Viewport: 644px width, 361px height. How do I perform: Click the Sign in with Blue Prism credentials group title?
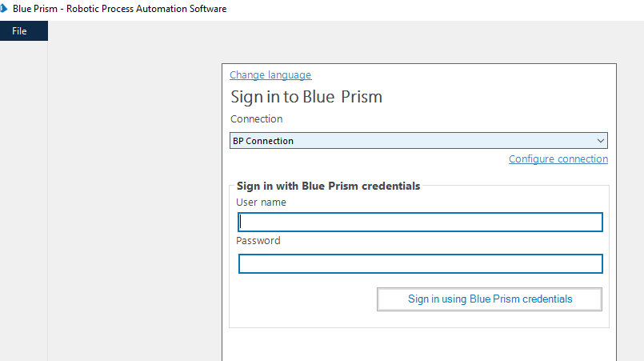click(328, 186)
